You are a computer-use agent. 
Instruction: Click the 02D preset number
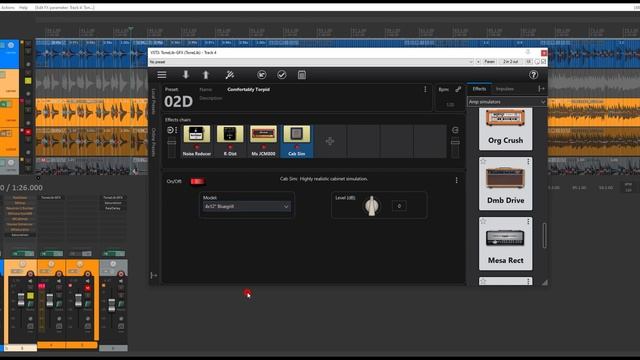point(178,101)
